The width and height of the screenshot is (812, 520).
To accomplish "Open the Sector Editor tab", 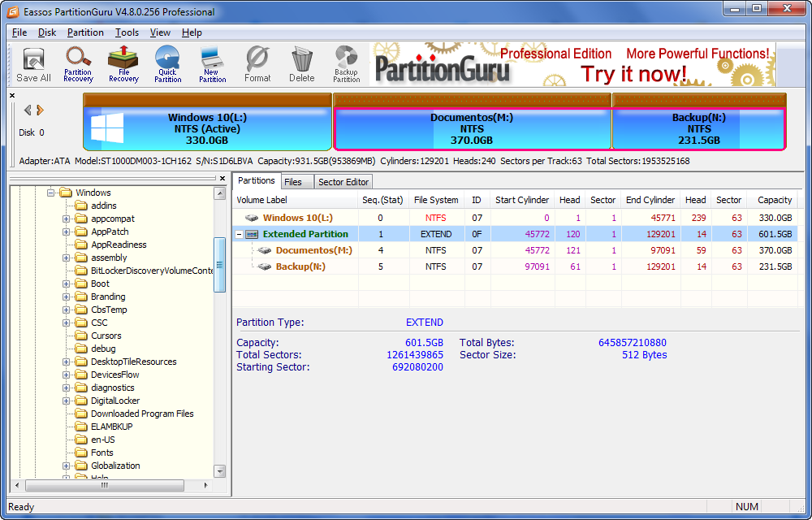I will 343,181.
